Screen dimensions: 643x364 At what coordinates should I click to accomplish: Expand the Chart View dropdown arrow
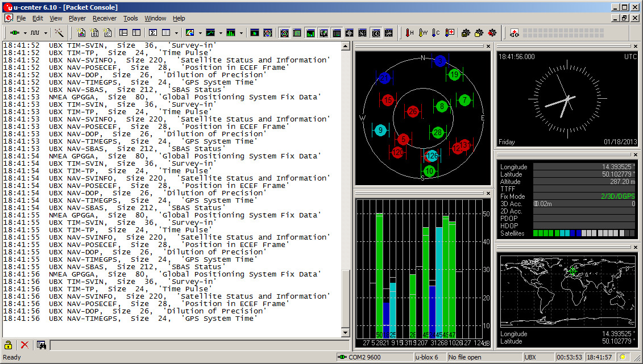coord(221,33)
